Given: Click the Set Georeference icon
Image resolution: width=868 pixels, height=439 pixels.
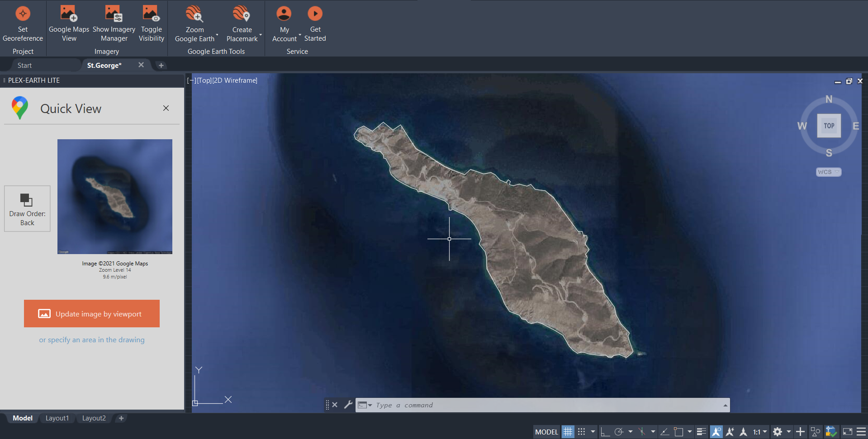Looking at the screenshot, I should point(23,14).
